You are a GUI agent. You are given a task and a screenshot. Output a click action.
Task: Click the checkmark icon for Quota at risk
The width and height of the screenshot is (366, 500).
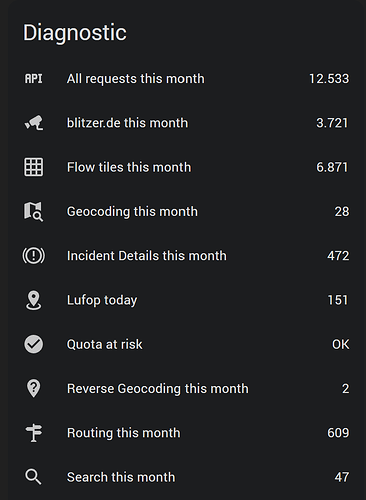34,344
